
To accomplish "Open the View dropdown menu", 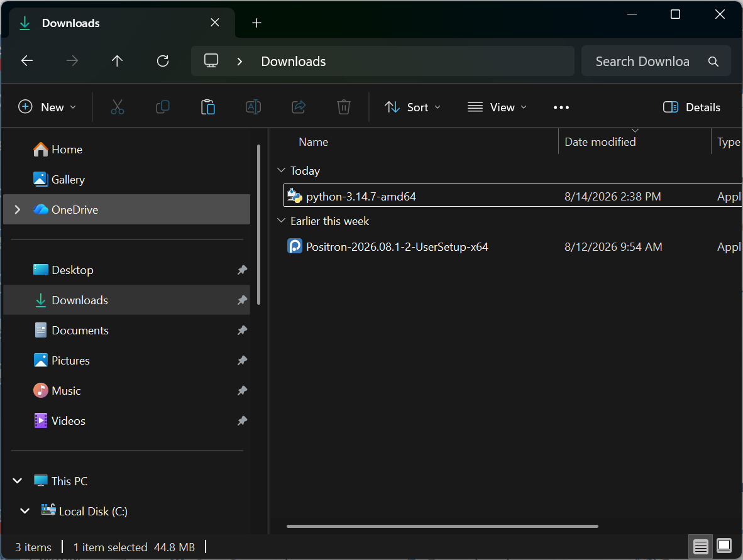I will (x=497, y=107).
